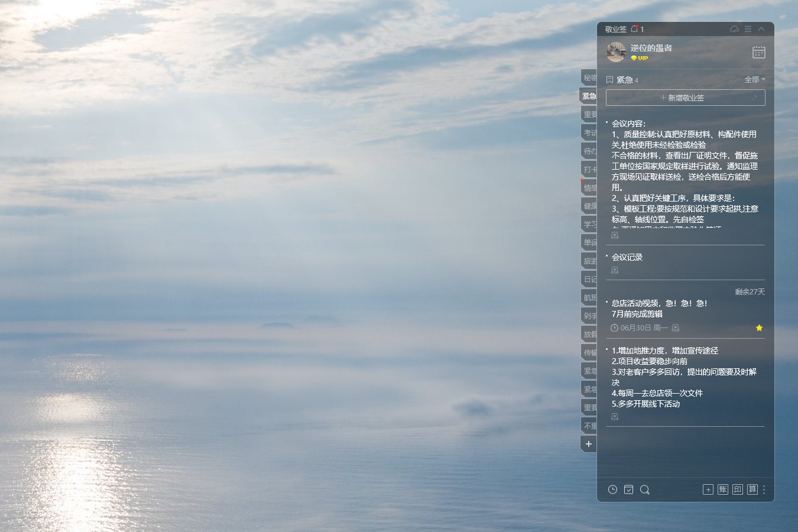Switch to the 待办 category tab
Screen dimensions: 798x532
[x=589, y=151]
